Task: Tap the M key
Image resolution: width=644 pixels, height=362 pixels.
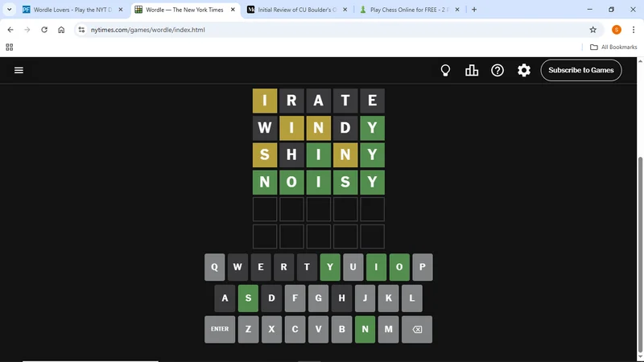Action: [x=389, y=329]
